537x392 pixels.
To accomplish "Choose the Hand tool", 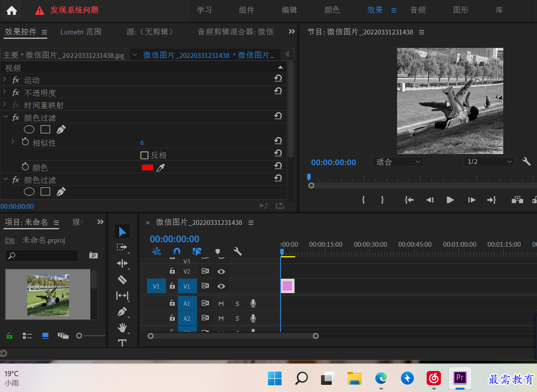I will pos(122,327).
